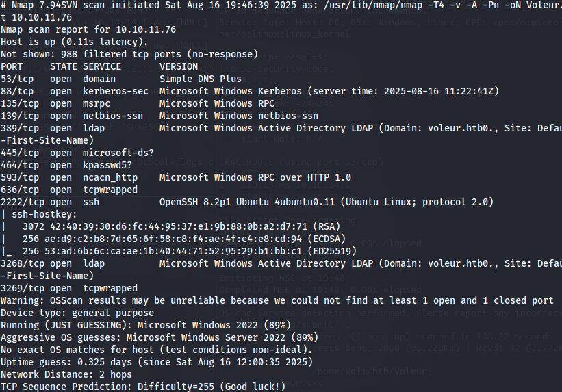
Task: Click the kerberos-sec service text
Action: [x=116, y=91]
